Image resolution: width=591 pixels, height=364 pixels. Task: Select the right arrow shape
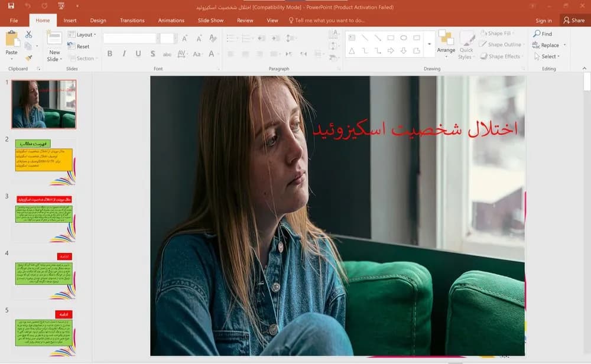[391, 50]
